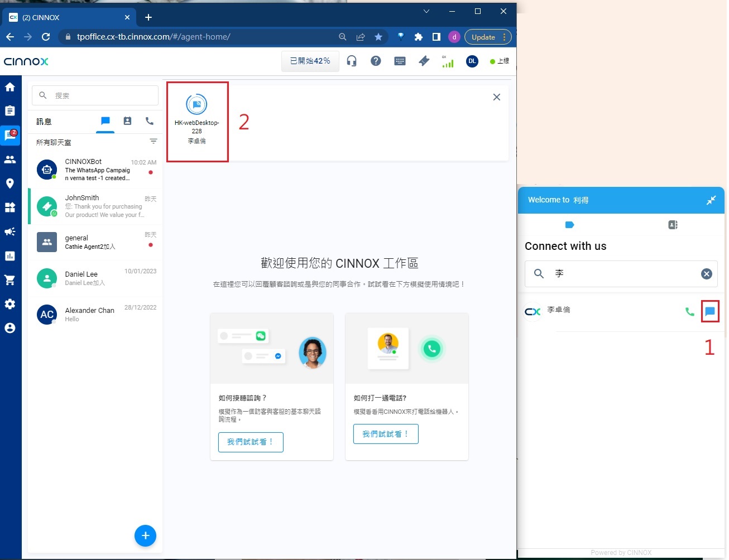This screenshot has width=729, height=560.
Task: Open the reports chart icon in sidebar
Action: (x=10, y=255)
